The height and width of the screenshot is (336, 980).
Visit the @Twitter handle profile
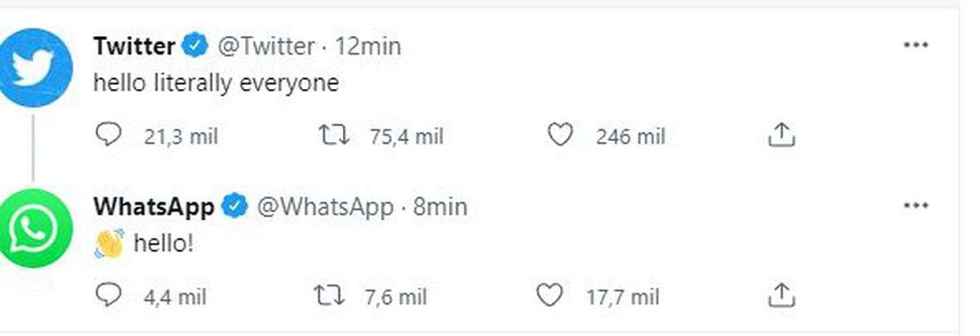(265, 46)
